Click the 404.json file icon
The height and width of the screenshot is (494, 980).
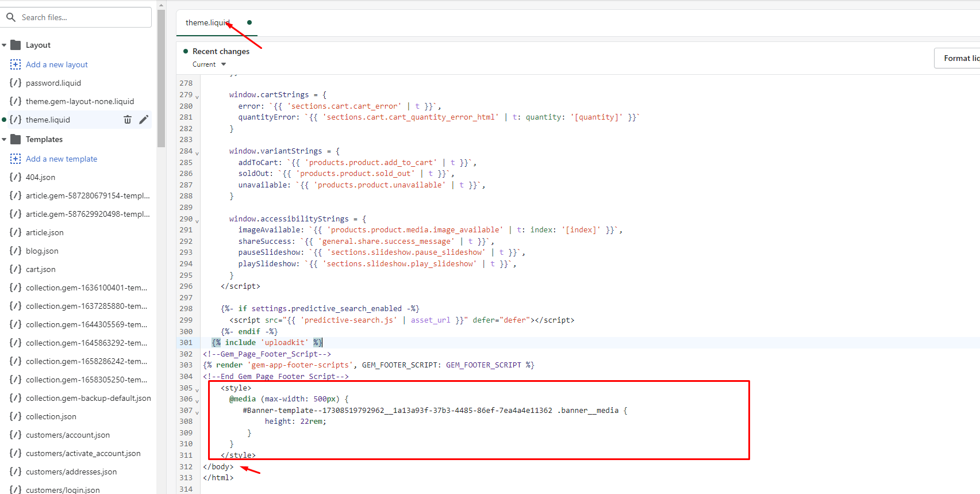tap(16, 177)
